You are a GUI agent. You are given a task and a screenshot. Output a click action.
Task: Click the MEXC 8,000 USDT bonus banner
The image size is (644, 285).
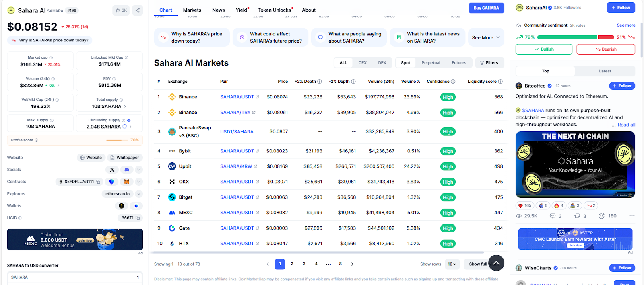(x=75, y=240)
